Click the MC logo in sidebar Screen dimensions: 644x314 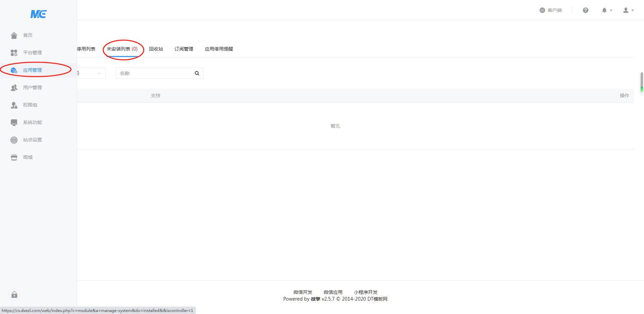point(38,14)
